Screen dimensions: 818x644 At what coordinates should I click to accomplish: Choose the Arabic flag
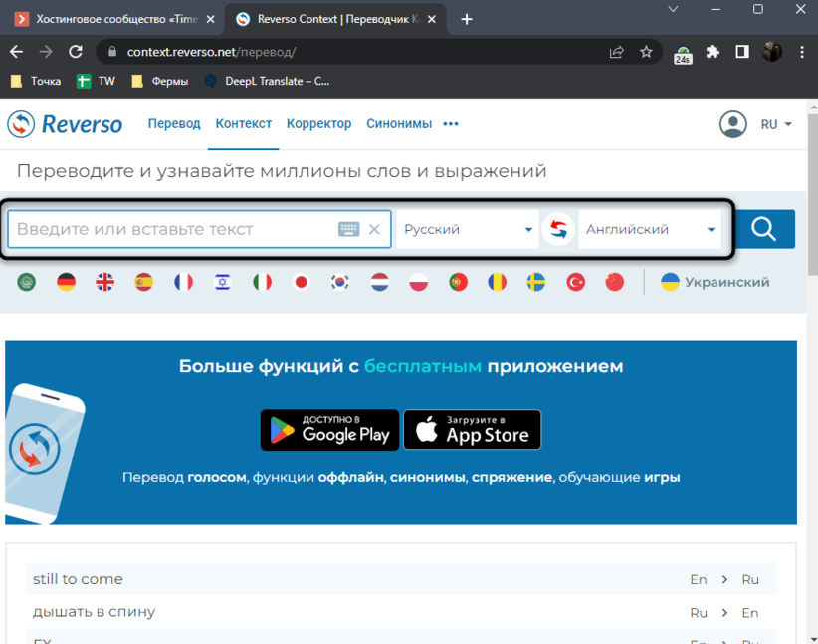tap(27, 282)
